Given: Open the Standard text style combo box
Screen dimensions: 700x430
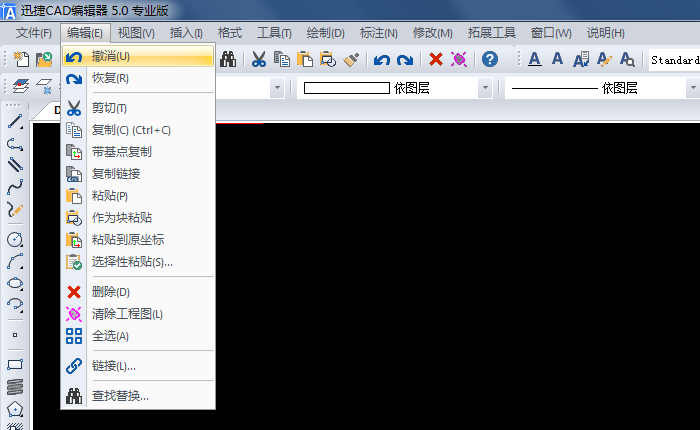Looking at the screenshot, I should (x=674, y=60).
